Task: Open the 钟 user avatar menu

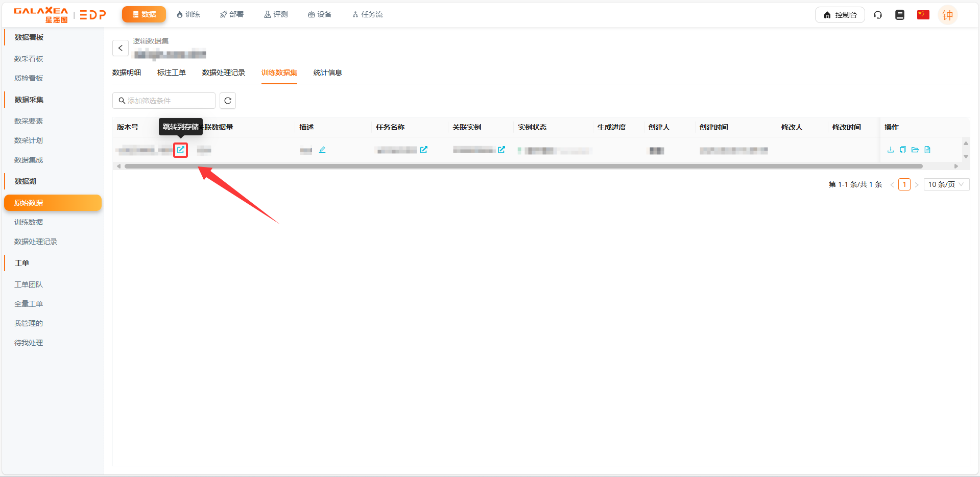Action: (x=947, y=15)
